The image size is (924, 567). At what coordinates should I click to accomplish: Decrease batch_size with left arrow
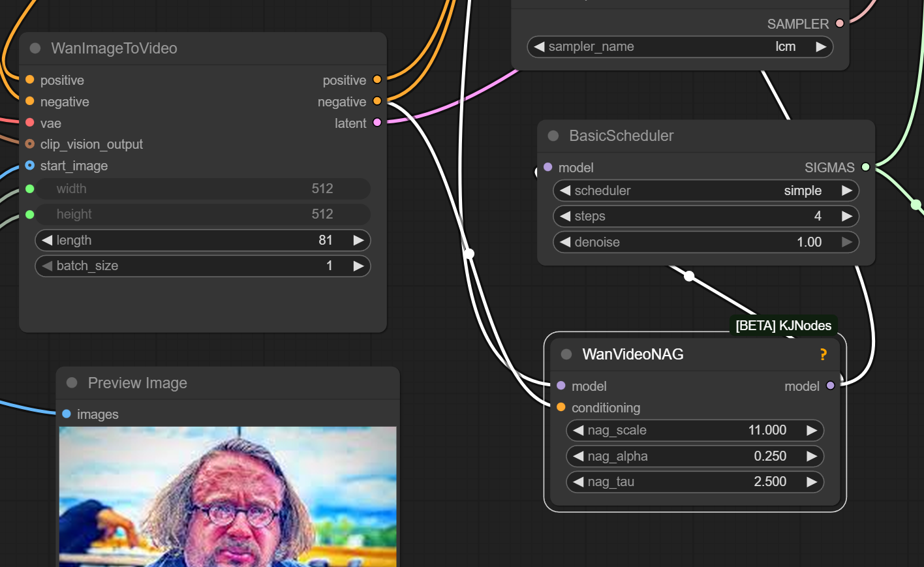(x=47, y=266)
